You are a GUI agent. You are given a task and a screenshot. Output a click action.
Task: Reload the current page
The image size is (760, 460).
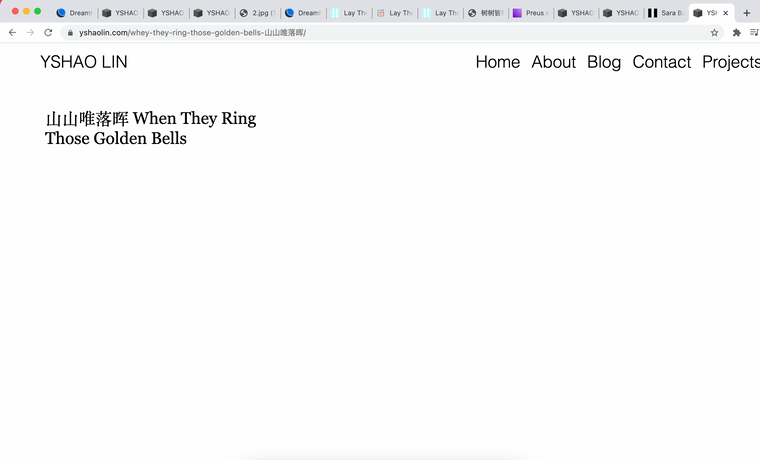[48, 32]
